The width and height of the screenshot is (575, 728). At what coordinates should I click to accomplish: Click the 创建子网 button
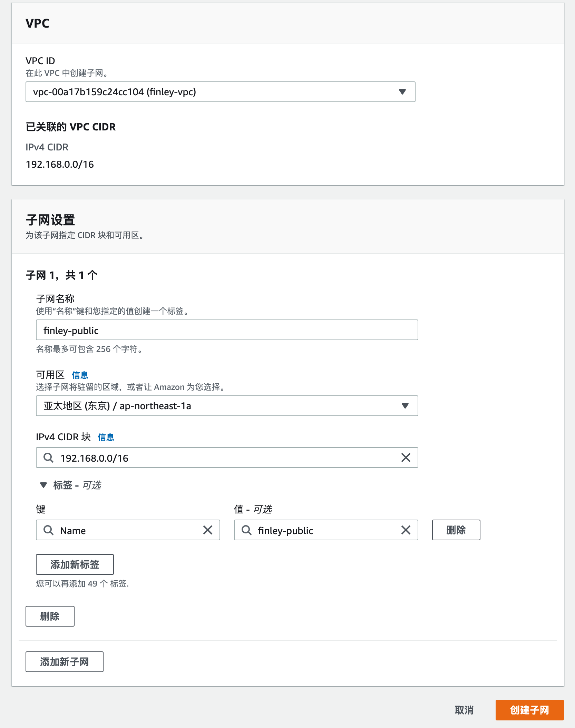click(529, 710)
